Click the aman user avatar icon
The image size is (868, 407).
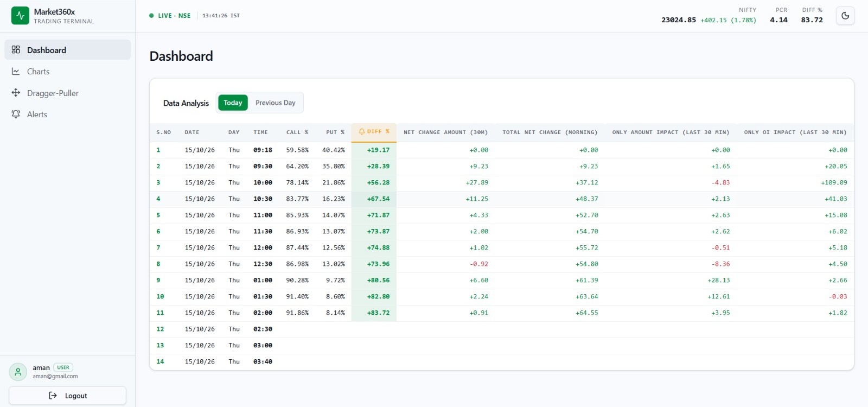[x=18, y=372]
